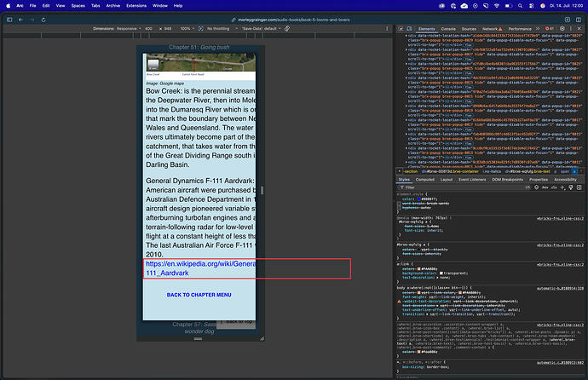Image resolution: width=588 pixels, height=380 pixels.
Task: Expand the div with data-popup-id 0023
Action: point(406,78)
